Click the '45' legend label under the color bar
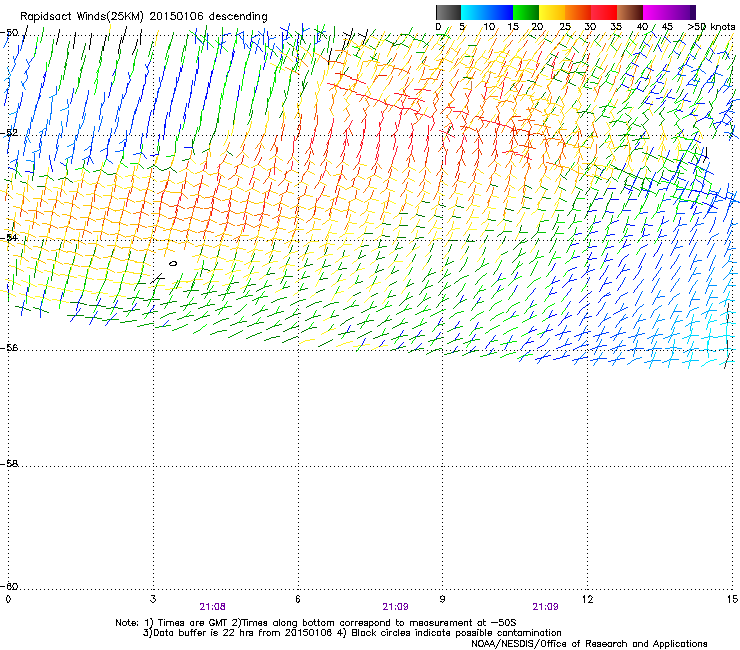This screenshot has width=740, height=650. 667,27
